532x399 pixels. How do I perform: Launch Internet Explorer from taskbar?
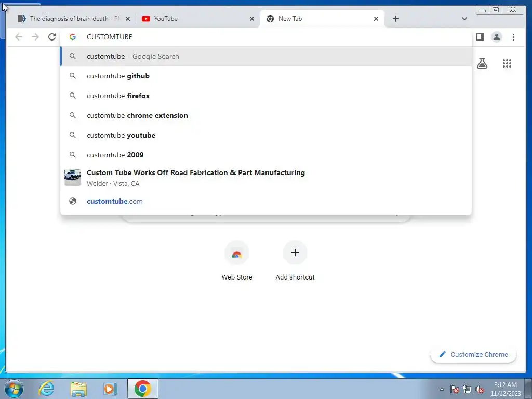pos(46,389)
